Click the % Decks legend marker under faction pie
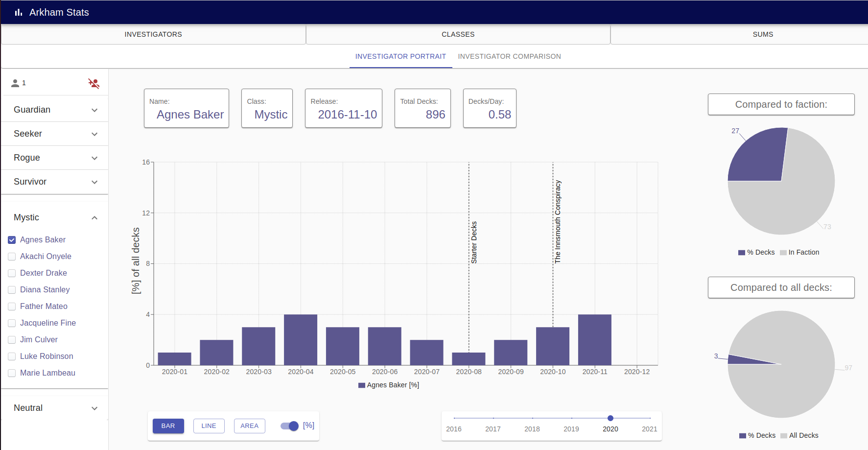 click(x=741, y=252)
